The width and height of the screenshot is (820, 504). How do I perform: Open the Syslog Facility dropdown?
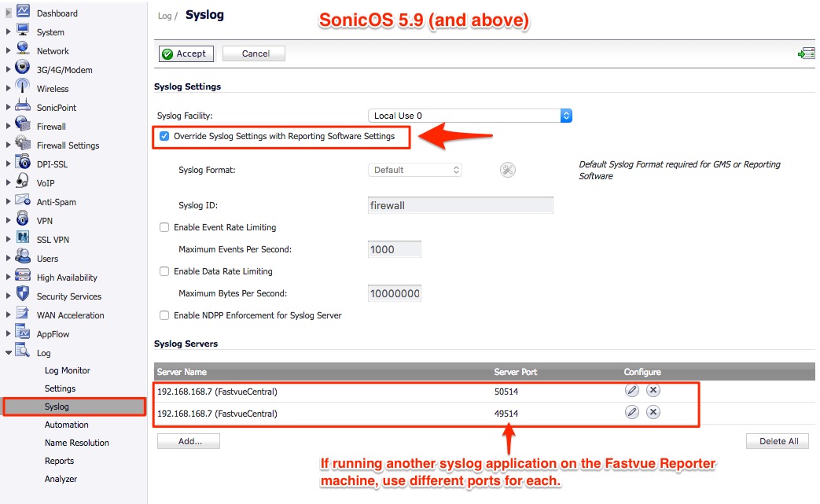point(470,116)
